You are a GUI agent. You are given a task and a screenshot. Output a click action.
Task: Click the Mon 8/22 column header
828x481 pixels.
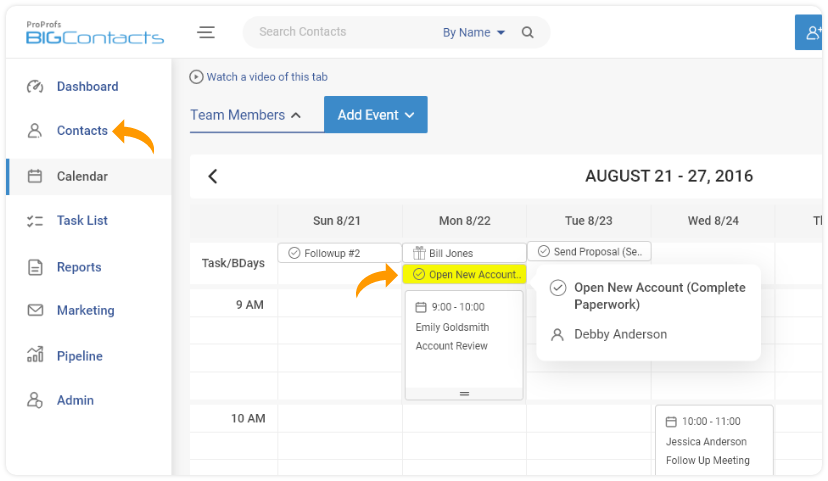coord(465,221)
